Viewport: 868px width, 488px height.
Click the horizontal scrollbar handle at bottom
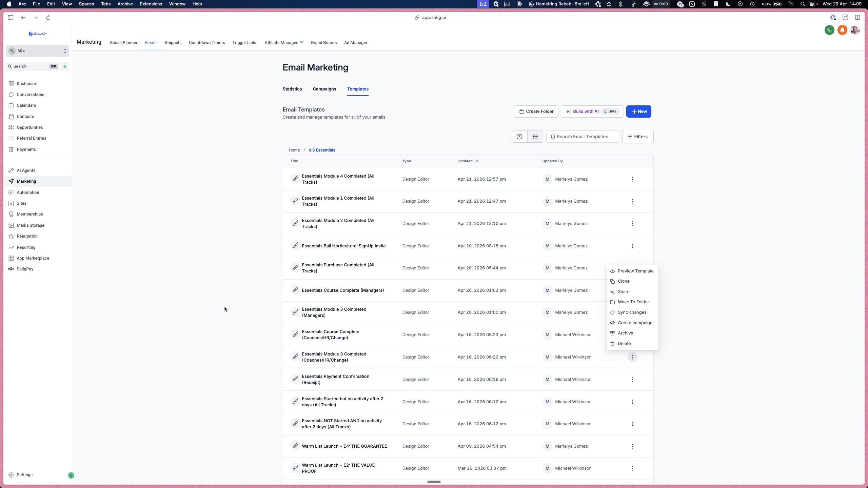pos(434,482)
